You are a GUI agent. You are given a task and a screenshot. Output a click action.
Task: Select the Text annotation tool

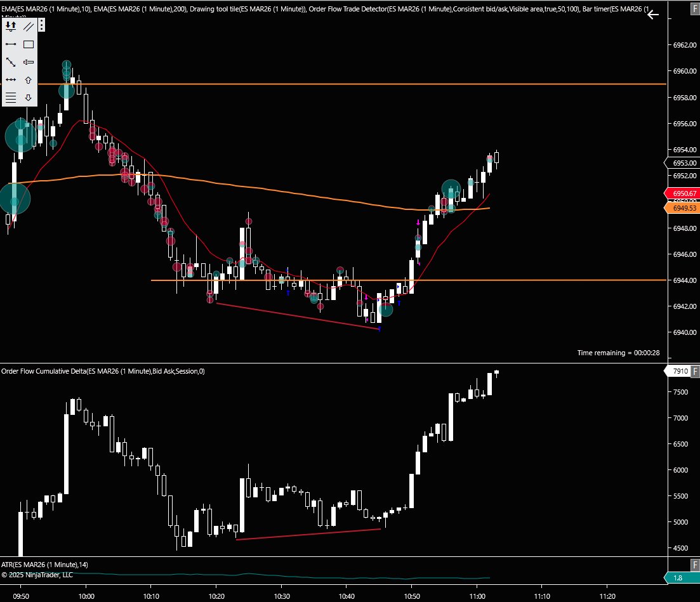(x=28, y=62)
